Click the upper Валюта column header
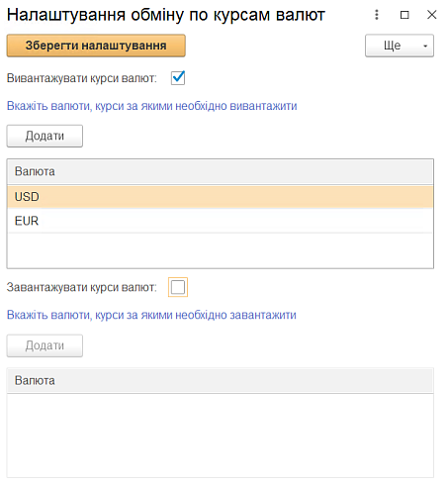This screenshot has width=448, height=485. coord(221,171)
